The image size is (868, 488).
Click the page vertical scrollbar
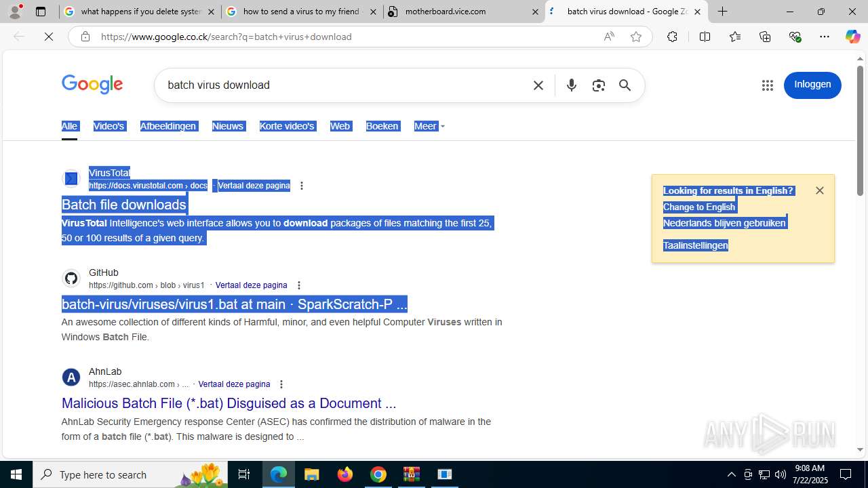click(x=860, y=130)
